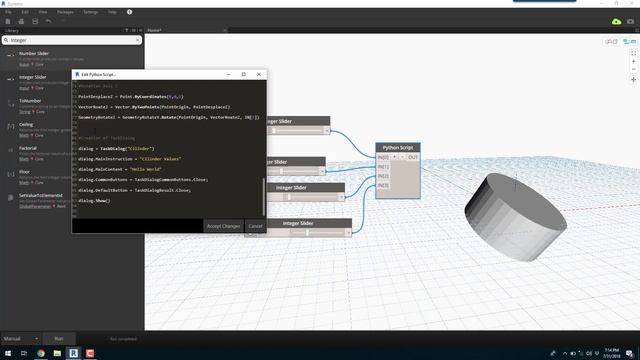Click the Run button
640x360 pixels.
(x=59, y=339)
